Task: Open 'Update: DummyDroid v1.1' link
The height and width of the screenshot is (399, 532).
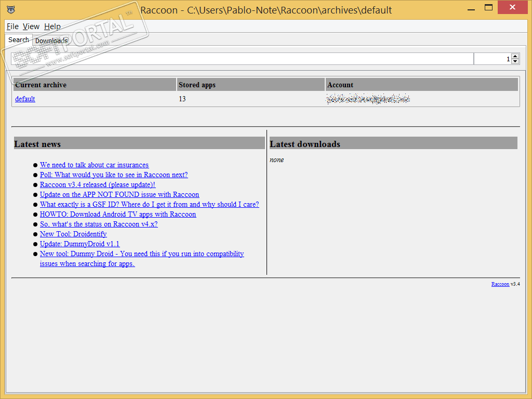Action: point(79,244)
